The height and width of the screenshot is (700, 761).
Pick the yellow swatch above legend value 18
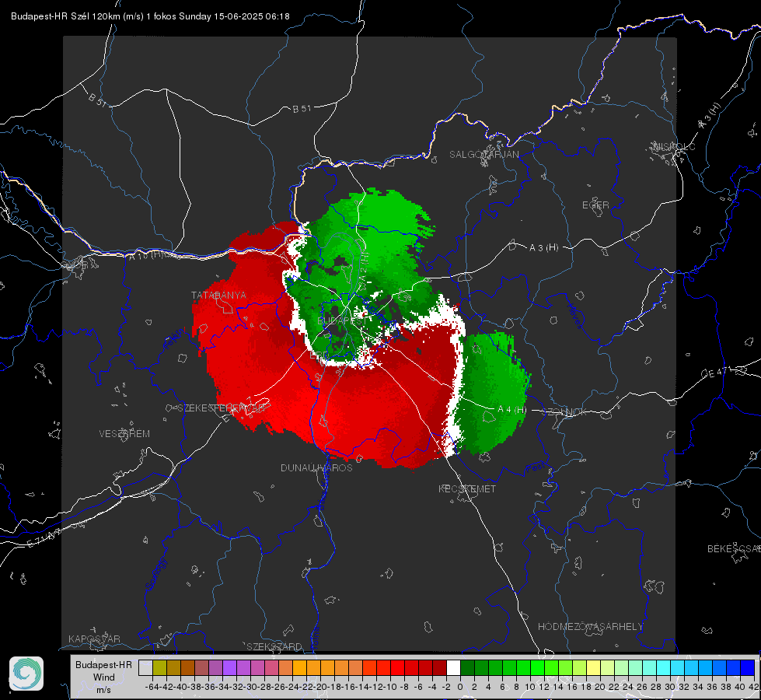point(594,667)
